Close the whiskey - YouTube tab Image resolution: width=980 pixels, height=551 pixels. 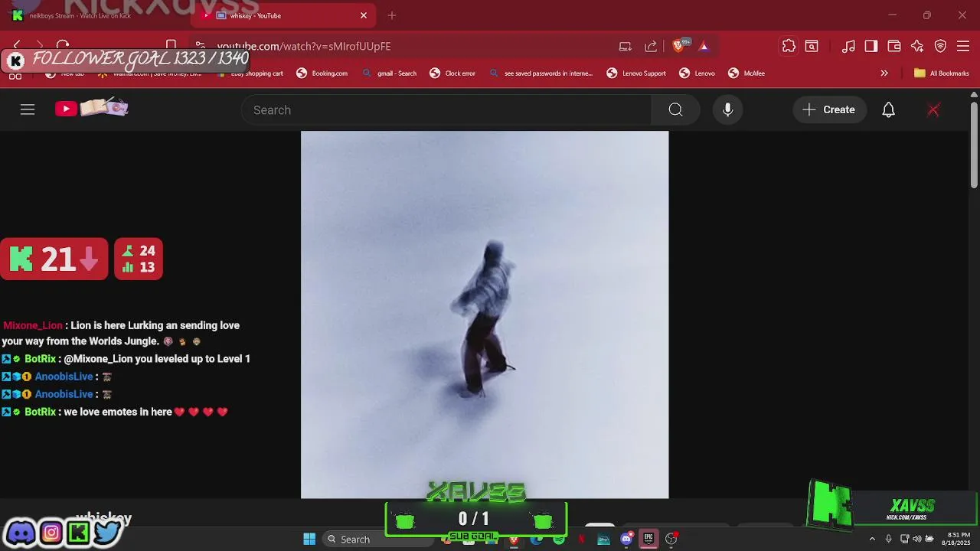(x=364, y=15)
